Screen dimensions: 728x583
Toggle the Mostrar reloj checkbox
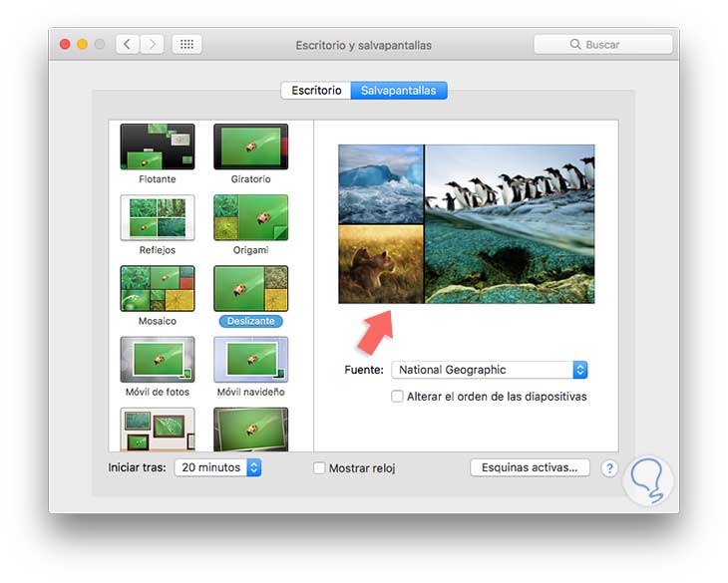(319, 468)
